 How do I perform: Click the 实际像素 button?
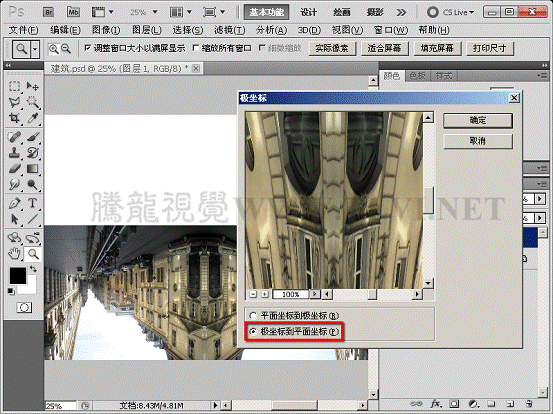point(332,48)
